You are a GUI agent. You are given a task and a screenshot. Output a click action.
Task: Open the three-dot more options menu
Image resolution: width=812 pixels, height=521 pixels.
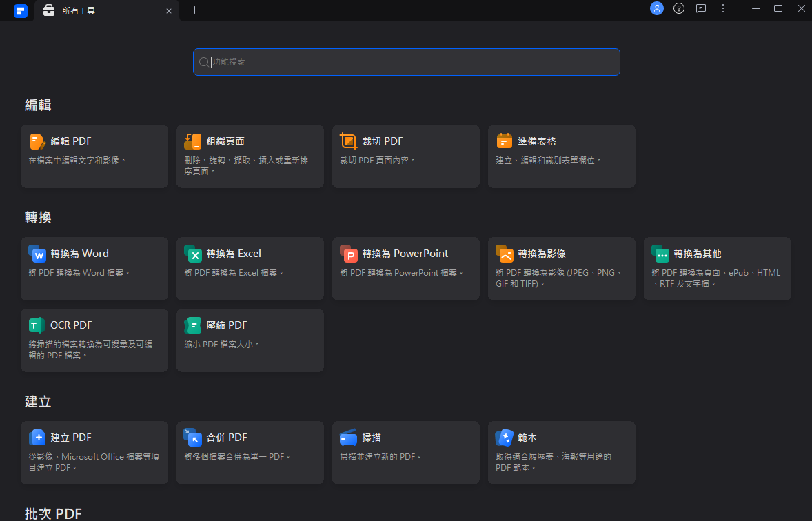pos(723,8)
